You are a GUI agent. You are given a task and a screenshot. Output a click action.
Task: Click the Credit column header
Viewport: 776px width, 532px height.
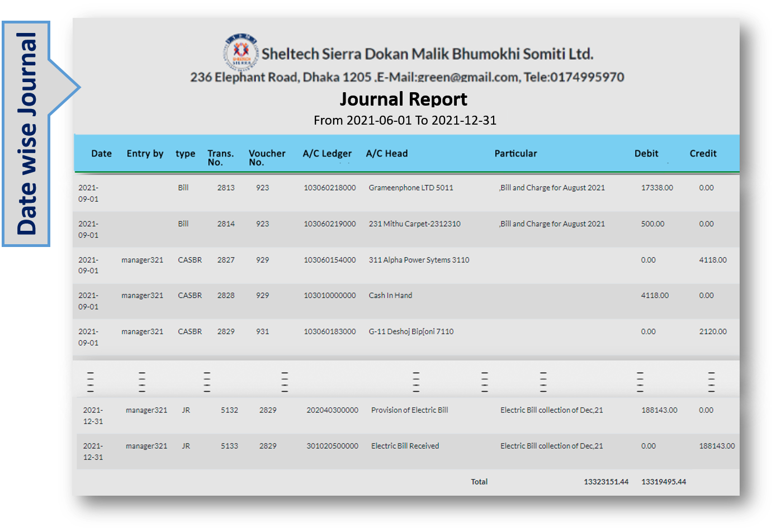(703, 154)
